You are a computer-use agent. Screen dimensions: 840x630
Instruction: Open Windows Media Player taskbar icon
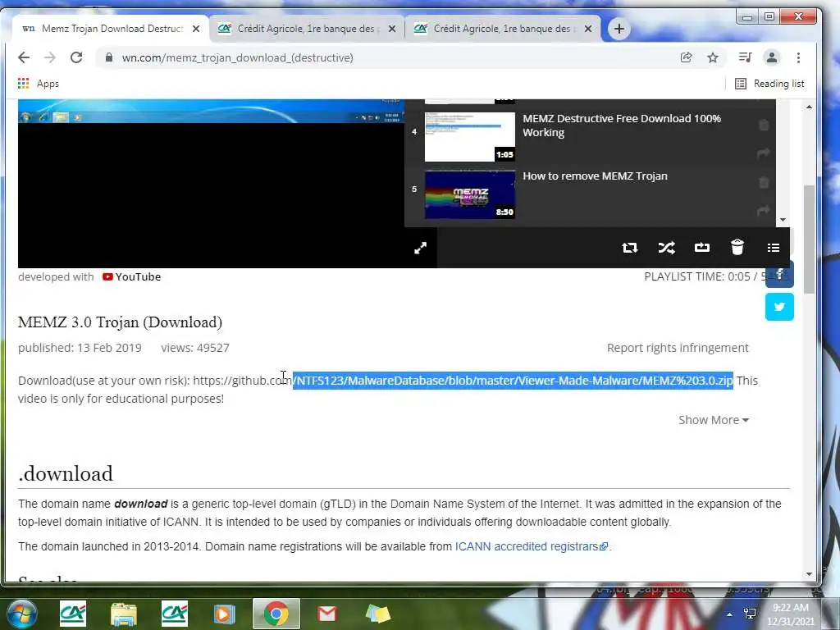tap(225, 614)
